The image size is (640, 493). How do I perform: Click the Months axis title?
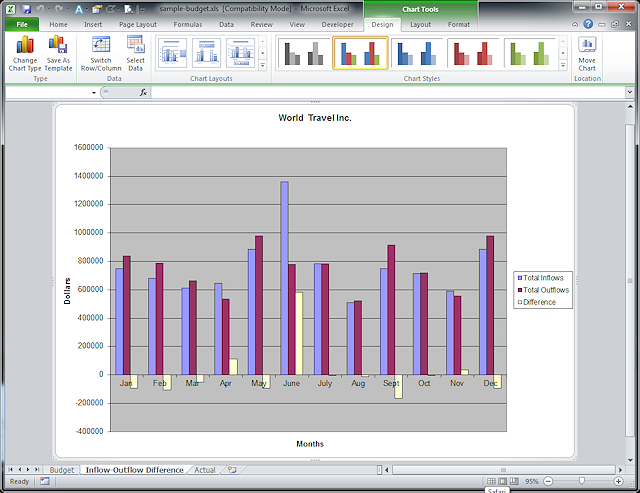pos(310,444)
